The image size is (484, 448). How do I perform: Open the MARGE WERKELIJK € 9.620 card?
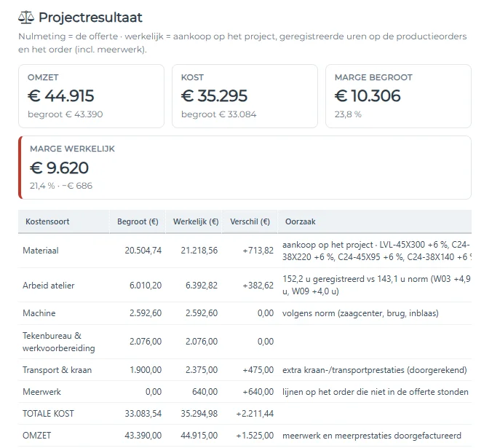tap(245, 168)
